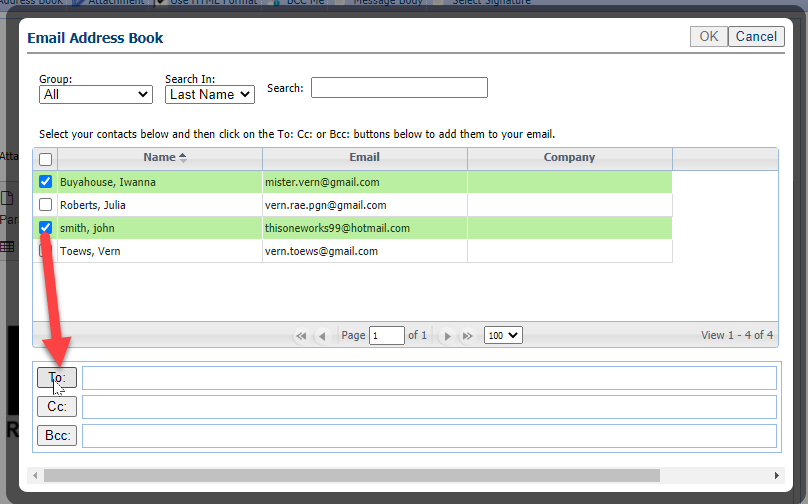The image size is (808, 504).
Task: Click the Cancel button
Action: click(756, 37)
